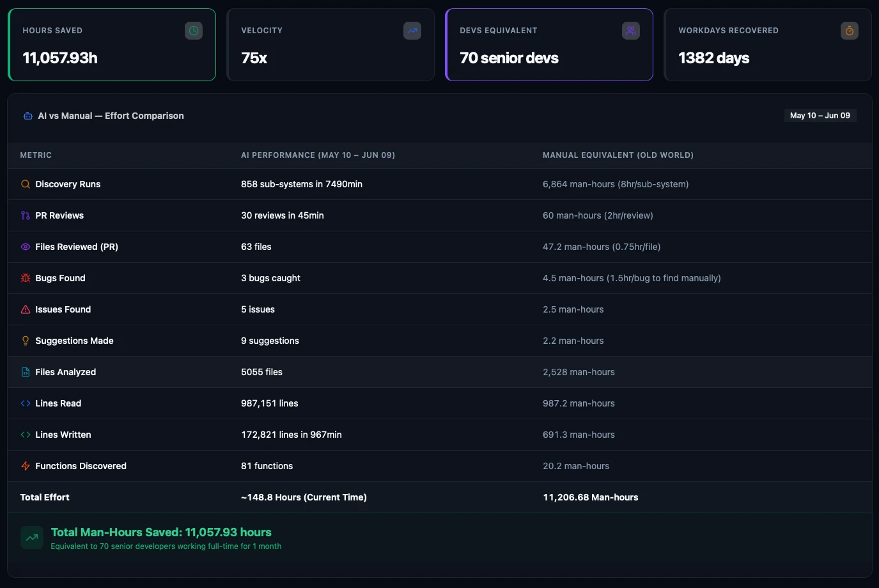Select the Devs Equivalent card

click(549, 45)
